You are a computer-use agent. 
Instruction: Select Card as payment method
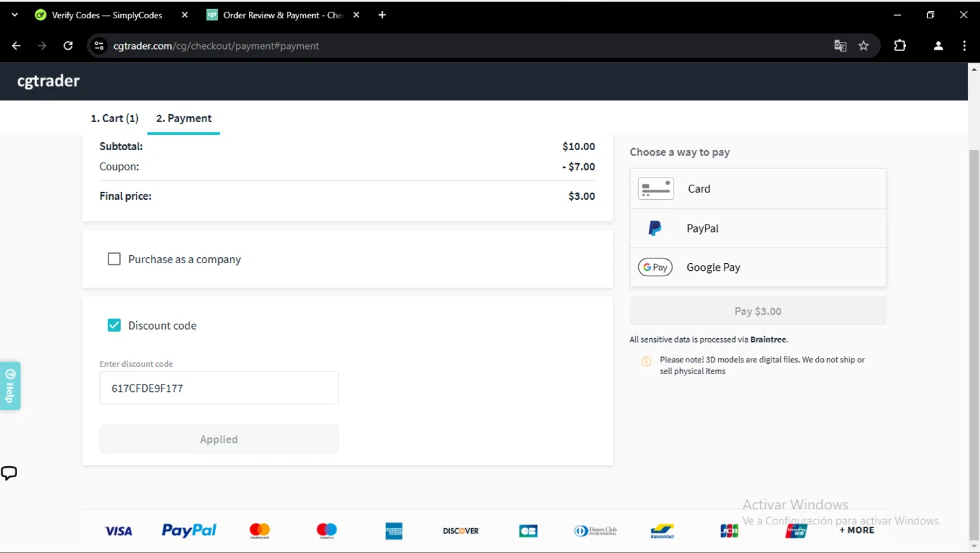758,189
